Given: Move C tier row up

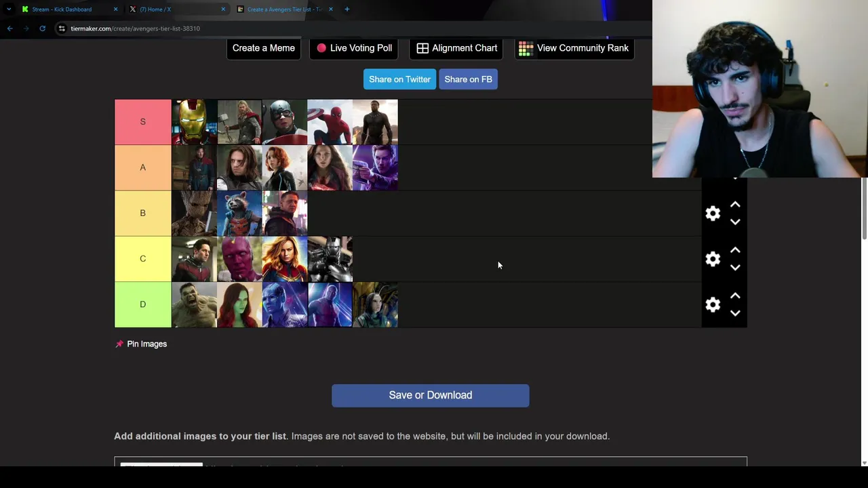Looking at the screenshot, I should pos(735,250).
